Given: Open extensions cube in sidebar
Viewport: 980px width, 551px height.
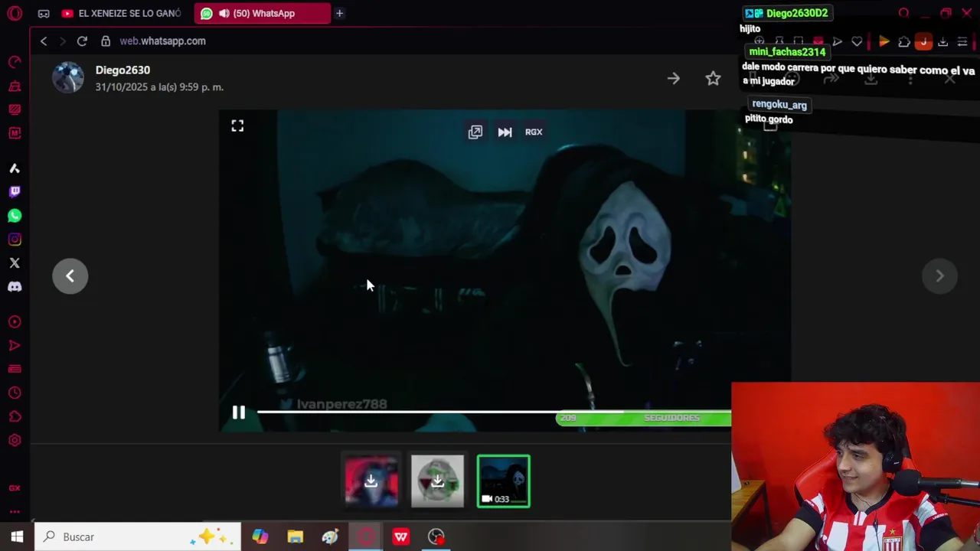Looking at the screenshot, I should point(15,416).
